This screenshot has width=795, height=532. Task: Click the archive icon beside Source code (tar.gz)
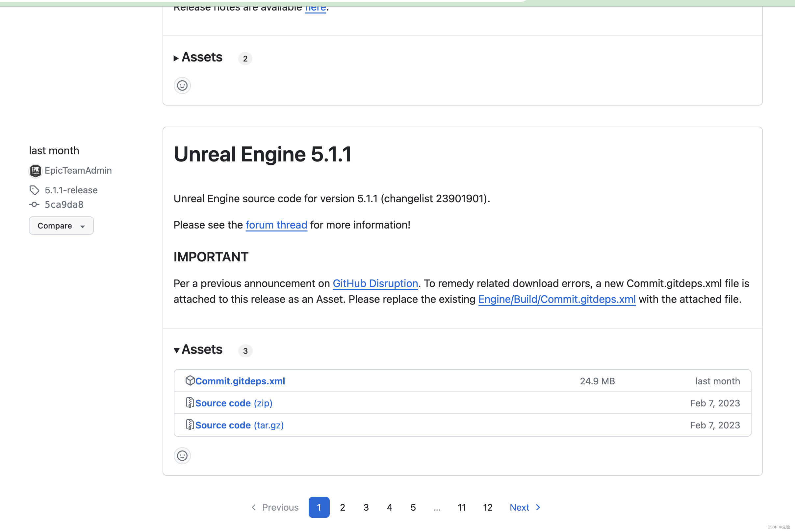pyautogui.click(x=190, y=424)
